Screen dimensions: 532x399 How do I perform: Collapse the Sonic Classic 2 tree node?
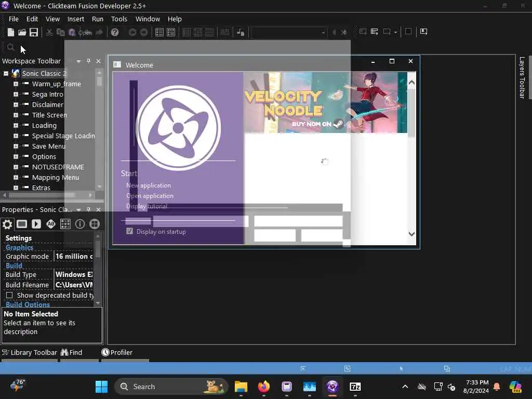[x=6, y=73]
